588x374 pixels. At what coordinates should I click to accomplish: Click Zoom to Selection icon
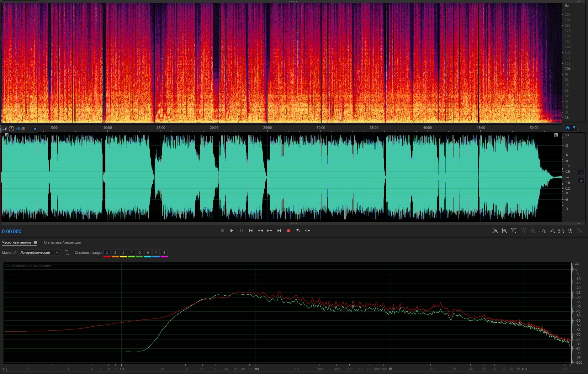561,231
